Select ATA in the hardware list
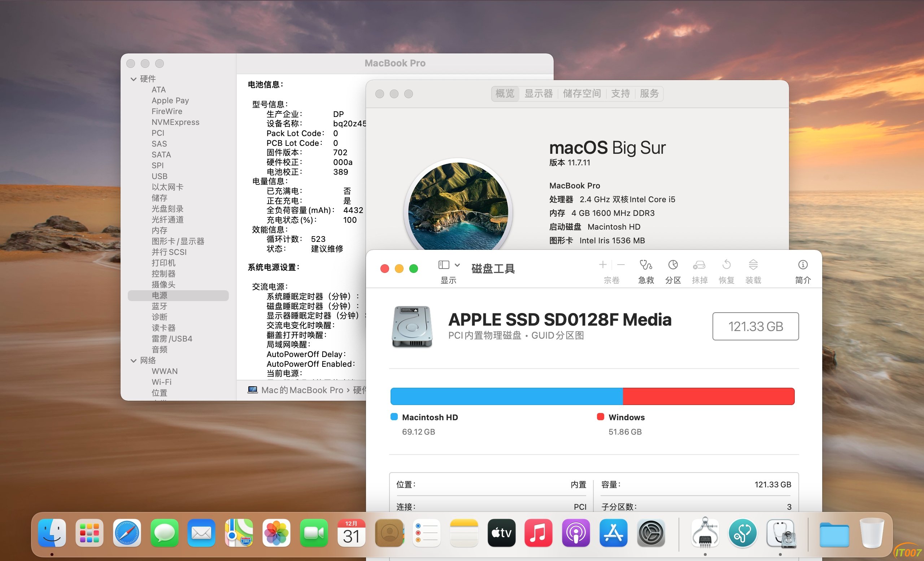Screen dimensions: 924x561 tap(158, 90)
